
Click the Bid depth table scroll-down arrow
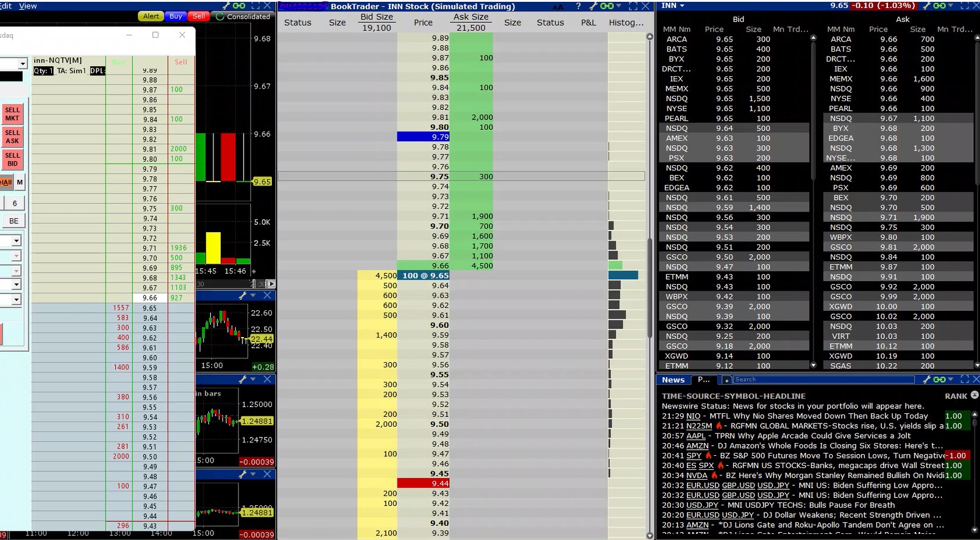click(x=813, y=365)
